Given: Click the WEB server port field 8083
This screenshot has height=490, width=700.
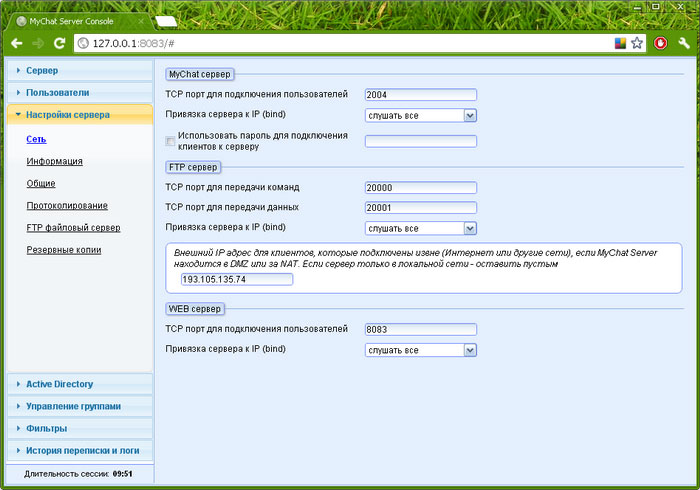Looking at the screenshot, I should (x=421, y=329).
